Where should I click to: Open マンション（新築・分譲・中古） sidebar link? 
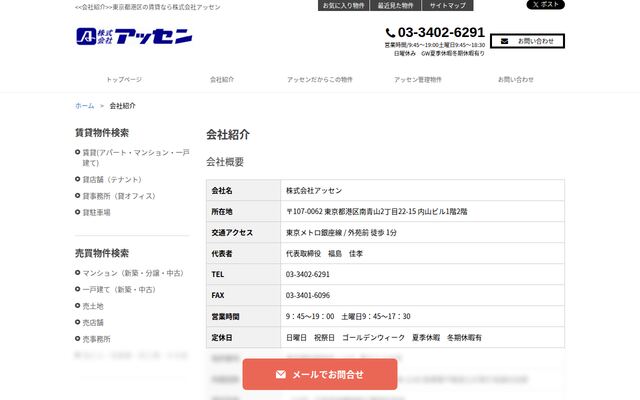(x=133, y=273)
